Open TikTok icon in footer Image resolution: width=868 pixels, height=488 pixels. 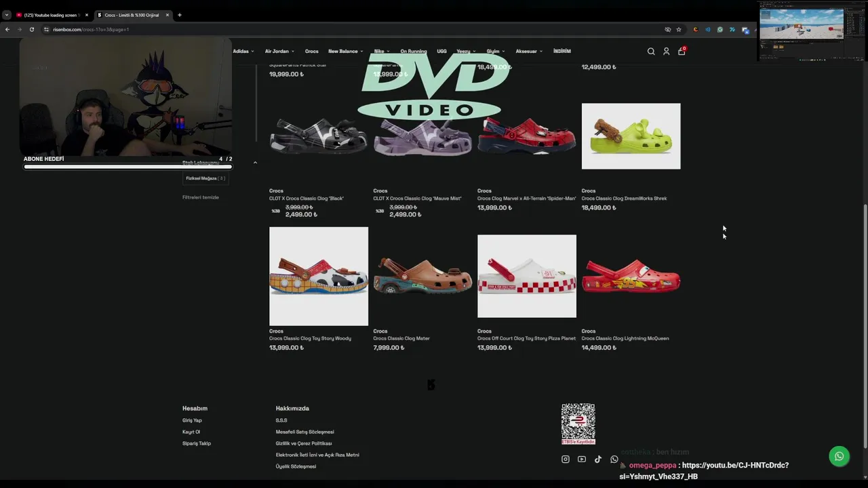point(597,459)
